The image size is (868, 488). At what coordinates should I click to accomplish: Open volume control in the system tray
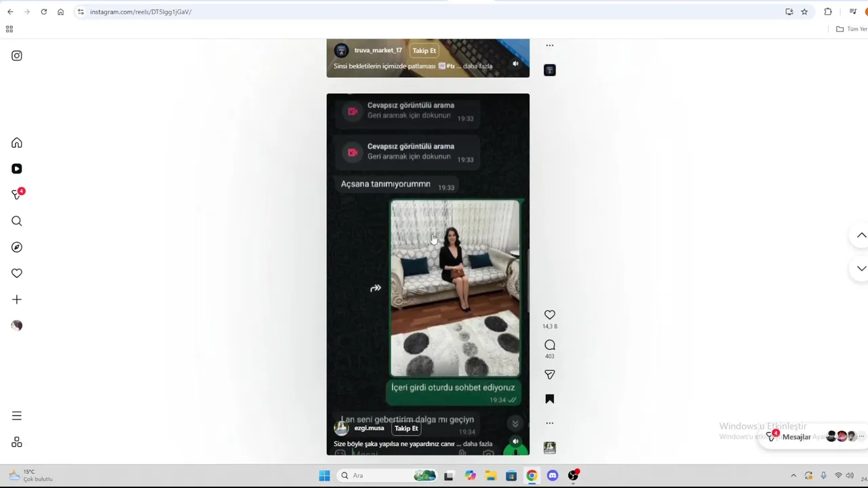click(850, 476)
